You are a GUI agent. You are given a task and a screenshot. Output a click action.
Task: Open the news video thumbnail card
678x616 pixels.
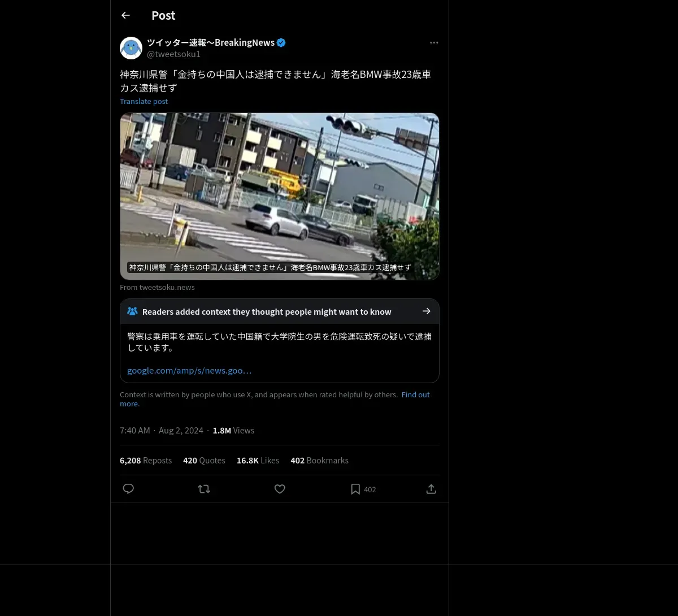[x=280, y=196]
